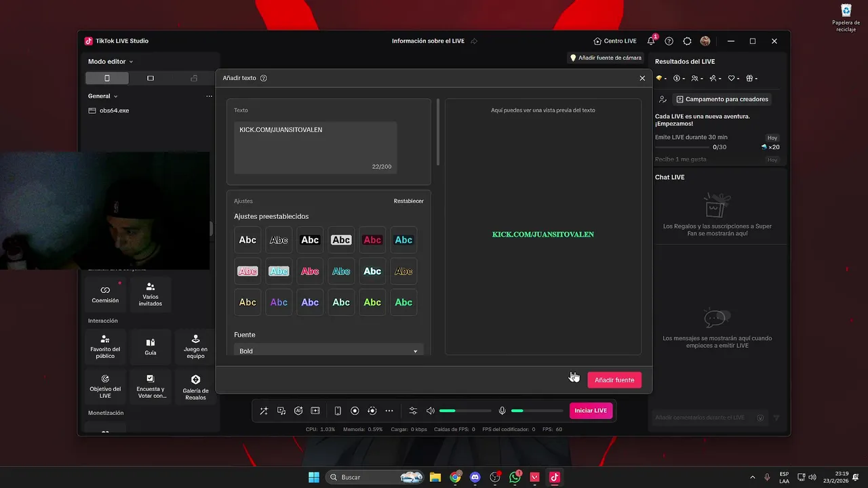The image size is (868, 488).
Task: Mute the speaker volume icon
Action: pyautogui.click(x=430, y=411)
